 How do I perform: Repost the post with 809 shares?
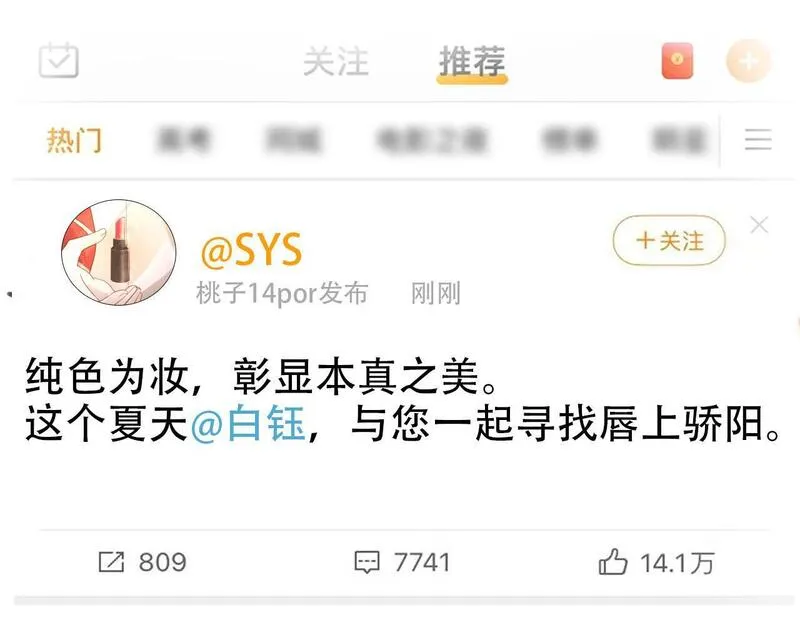142,562
